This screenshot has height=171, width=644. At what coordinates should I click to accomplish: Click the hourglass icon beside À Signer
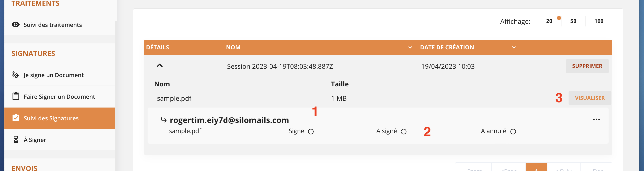[16, 139]
